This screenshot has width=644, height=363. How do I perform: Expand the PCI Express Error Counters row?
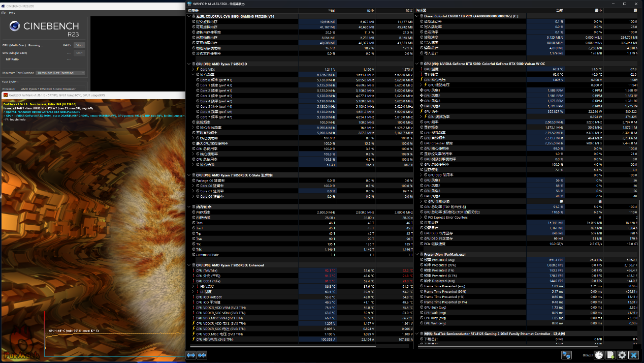(x=421, y=217)
